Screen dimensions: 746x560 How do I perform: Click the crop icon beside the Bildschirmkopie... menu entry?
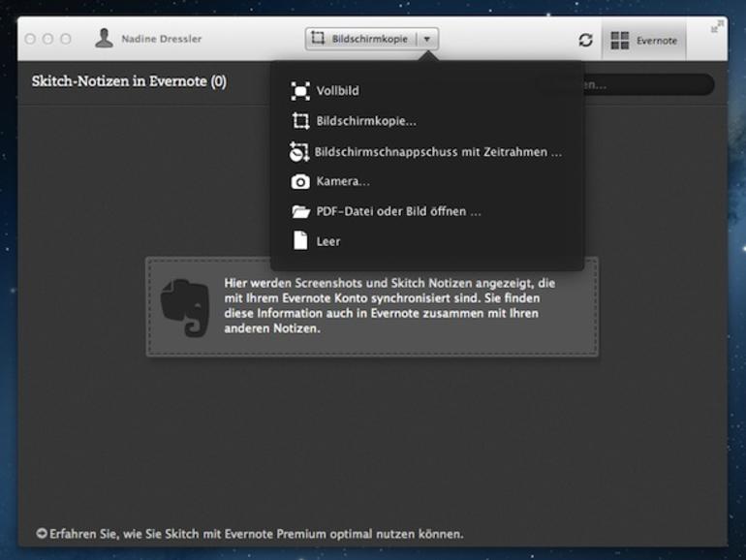(300, 121)
